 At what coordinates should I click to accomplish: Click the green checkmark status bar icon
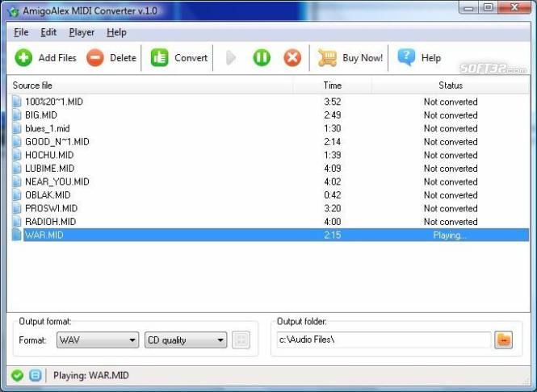[17, 375]
